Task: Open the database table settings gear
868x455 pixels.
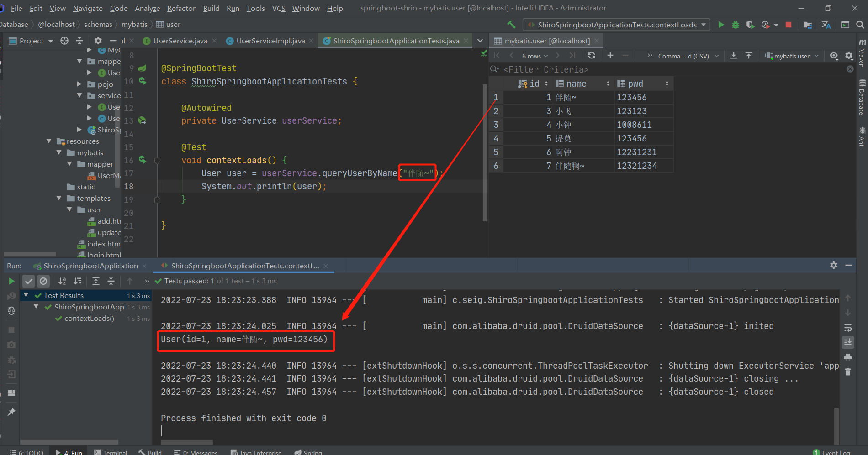Action: (849, 55)
